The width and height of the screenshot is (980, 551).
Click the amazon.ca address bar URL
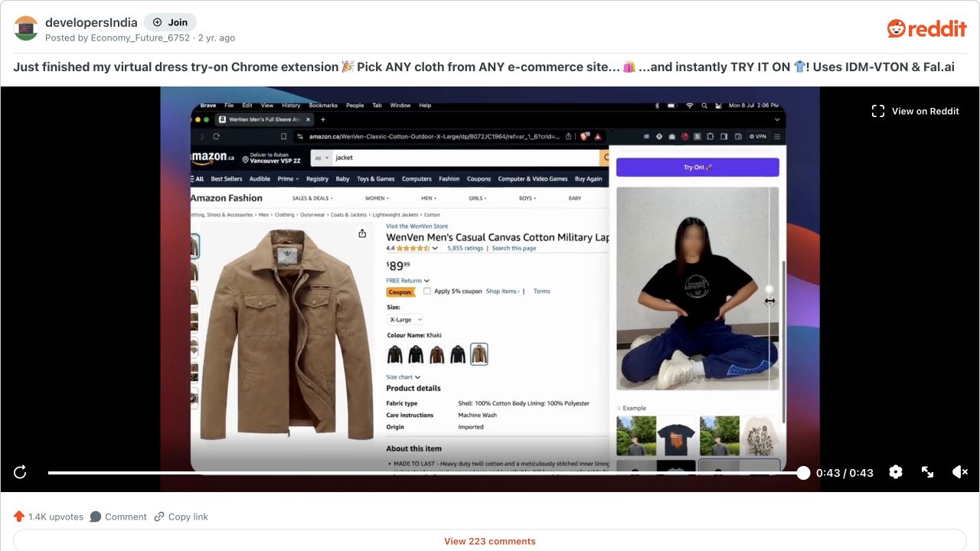click(433, 136)
